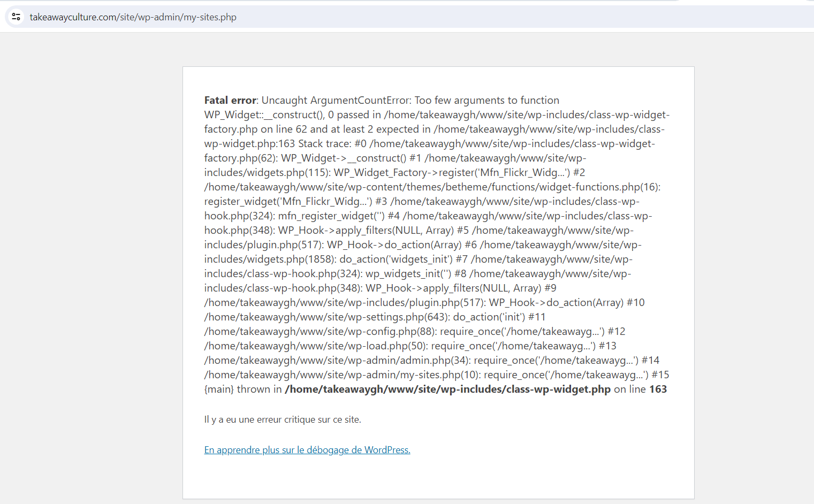Click the bold class-wp-widget.php file path

point(447,390)
